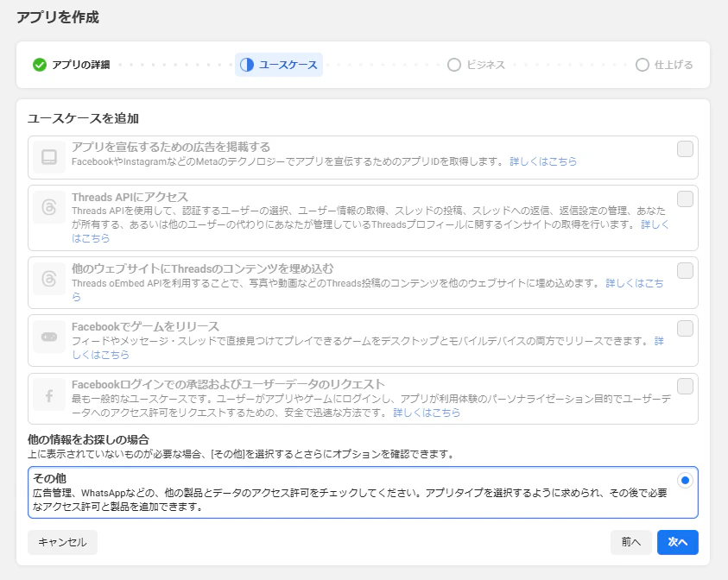This screenshot has width=728, height=580.
Task: Click the Facebook logo icon for Facebookログイン option
Action: 49,394
